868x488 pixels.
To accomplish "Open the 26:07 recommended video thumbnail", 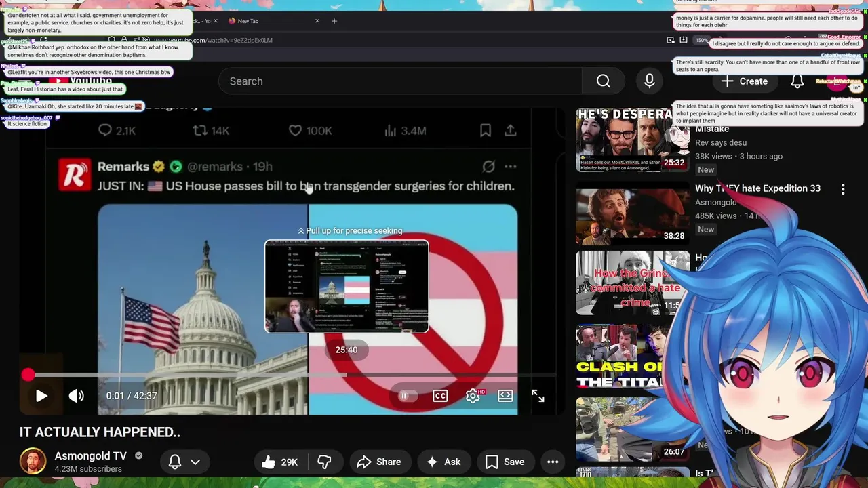I will pos(632,430).
